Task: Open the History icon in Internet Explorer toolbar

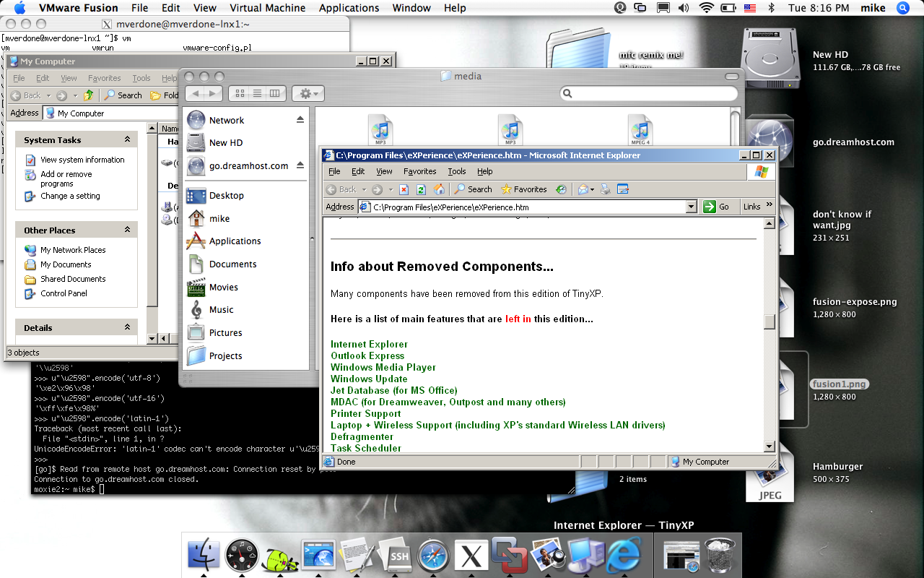Action: pyautogui.click(x=561, y=189)
